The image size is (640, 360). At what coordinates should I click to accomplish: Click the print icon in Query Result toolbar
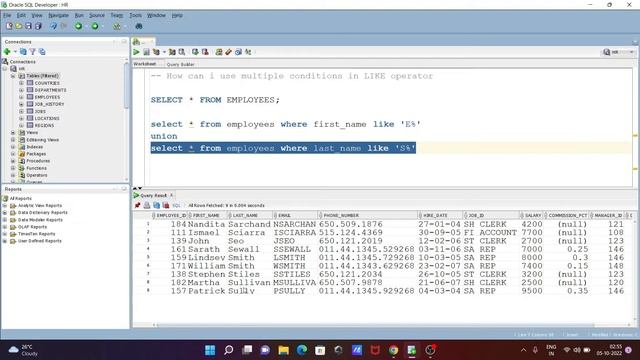click(x=147, y=205)
